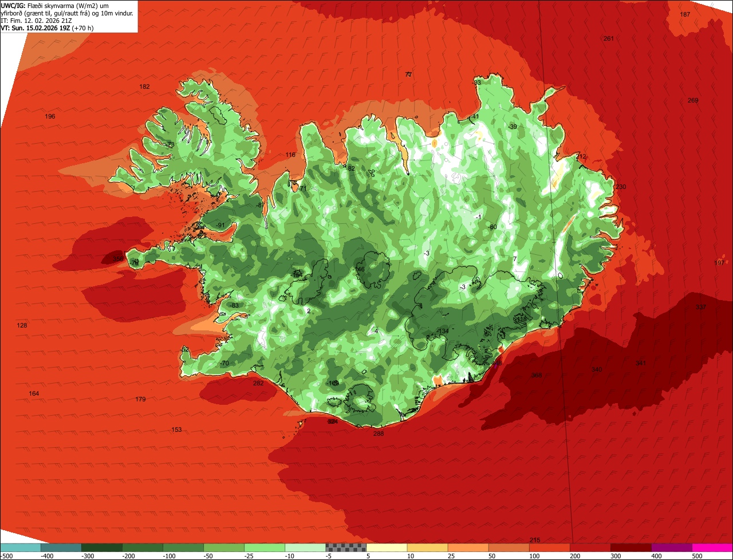Select the -87 value in western Iceland

click(260, 205)
